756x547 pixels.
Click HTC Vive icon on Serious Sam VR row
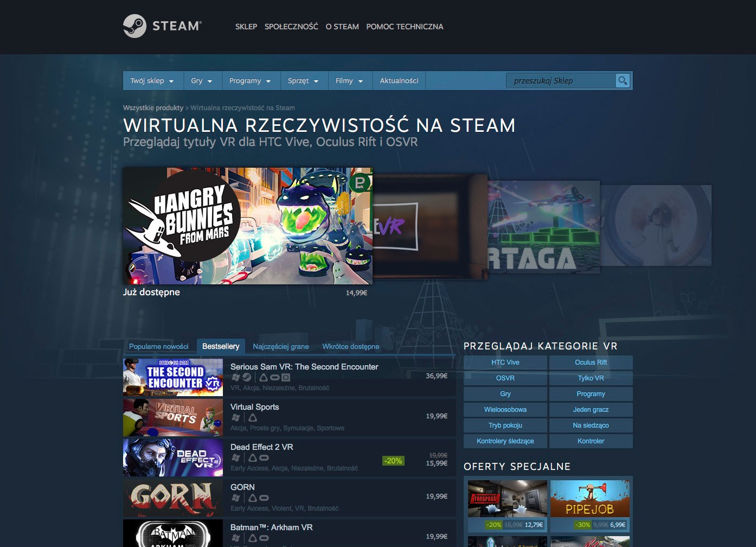point(264,377)
